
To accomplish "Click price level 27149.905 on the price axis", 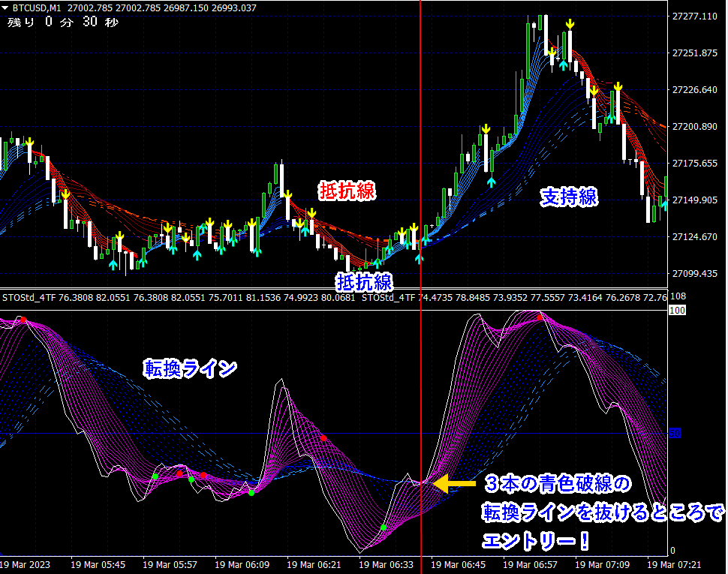I will tap(694, 200).
